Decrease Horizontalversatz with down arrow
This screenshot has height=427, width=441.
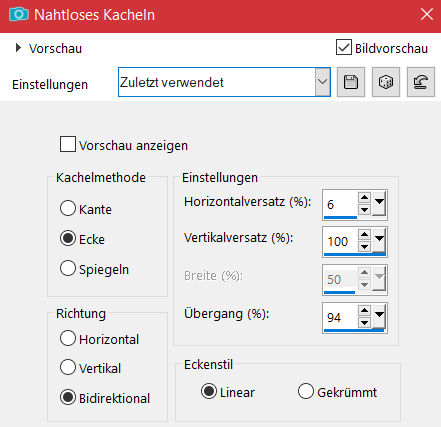(364, 210)
